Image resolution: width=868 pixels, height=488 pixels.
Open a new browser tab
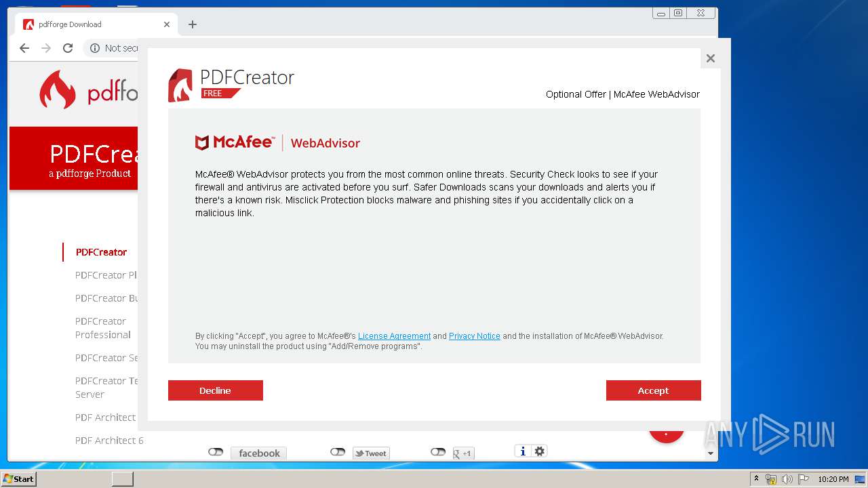(x=193, y=24)
